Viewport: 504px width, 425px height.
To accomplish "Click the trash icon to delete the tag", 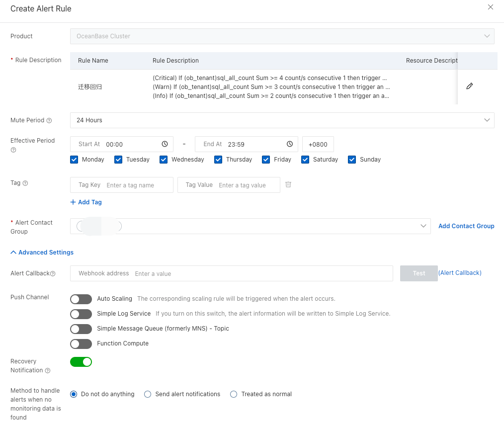I will coord(288,184).
